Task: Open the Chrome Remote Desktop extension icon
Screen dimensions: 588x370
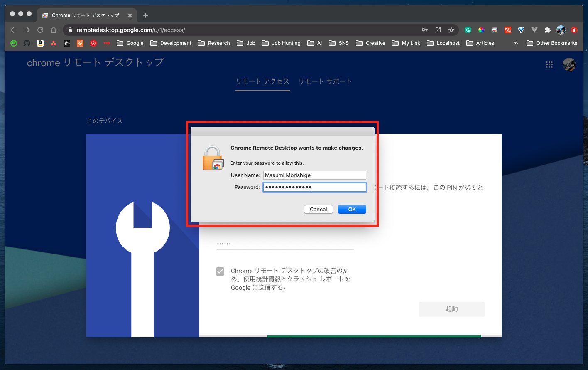Action: click(x=495, y=30)
